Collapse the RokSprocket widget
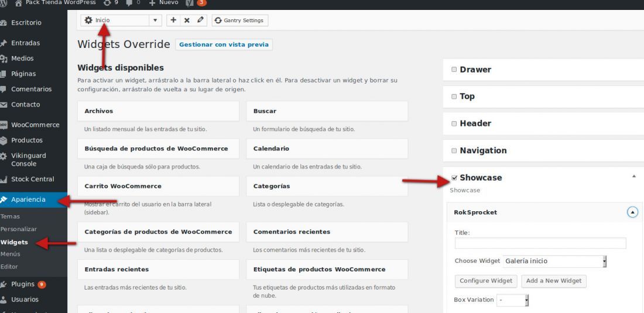Viewport: 644px width, 313px height. (x=632, y=212)
